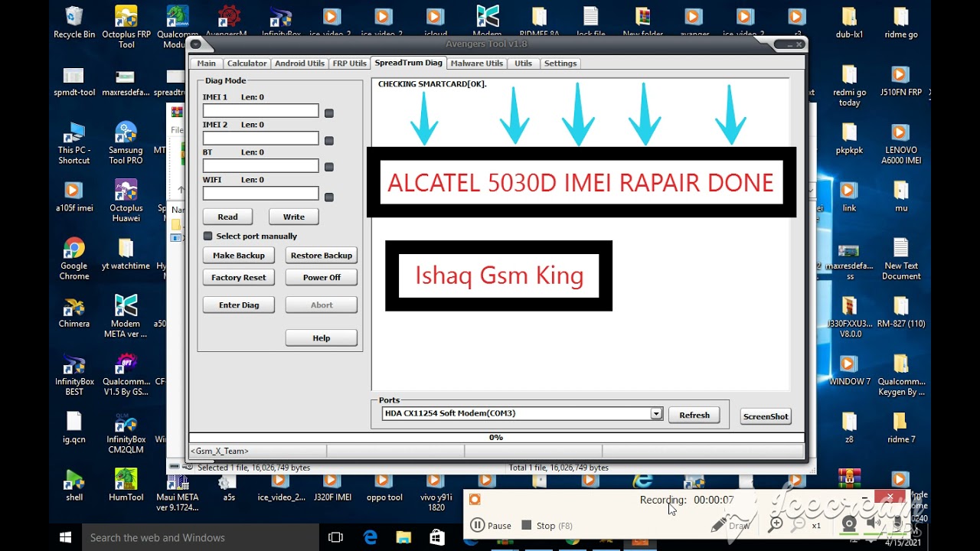Open the Chimera desktop shortcut

(x=74, y=311)
